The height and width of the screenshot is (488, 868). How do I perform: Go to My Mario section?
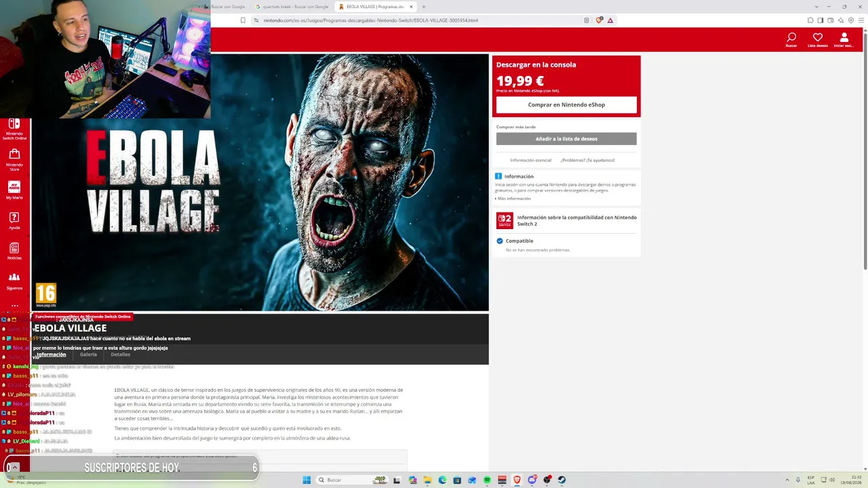[x=14, y=190]
